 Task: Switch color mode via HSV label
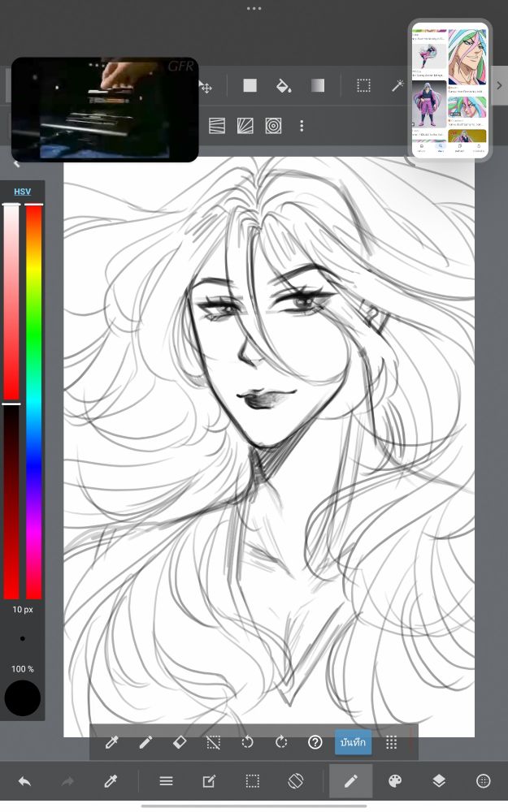point(22,191)
